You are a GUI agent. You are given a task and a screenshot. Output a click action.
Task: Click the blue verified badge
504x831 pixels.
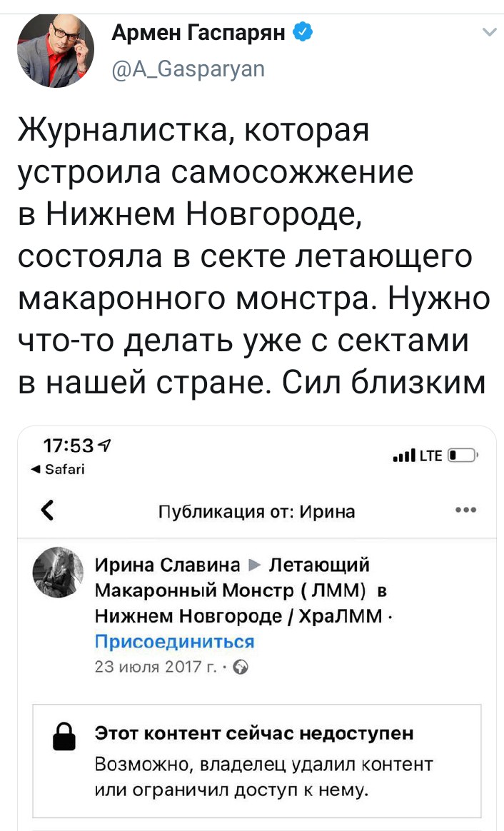pyautogui.click(x=303, y=31)
